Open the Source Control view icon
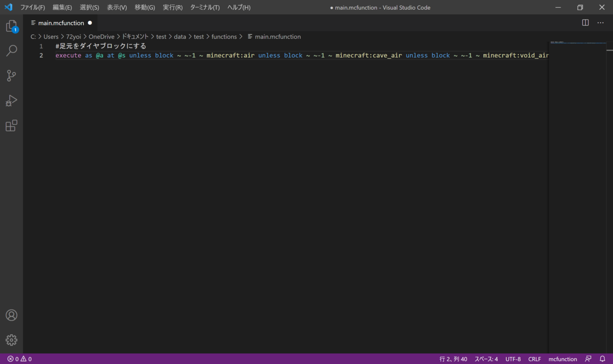This screenshot has width=613, height=364. click(11, 76)
